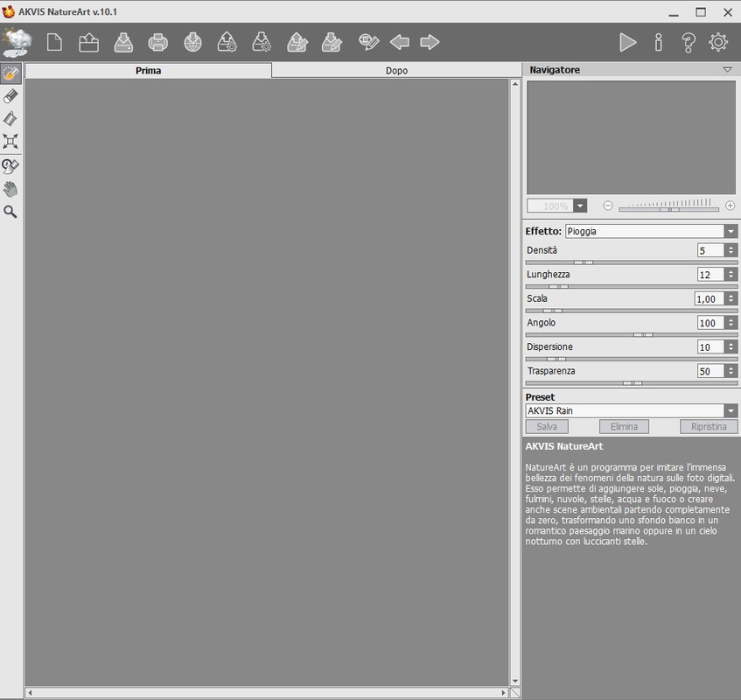Collapse the Navigatore panel triangle

coord(727,69)
